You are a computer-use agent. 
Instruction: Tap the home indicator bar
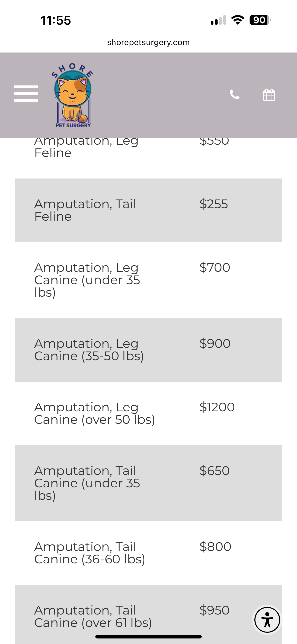tap(148, 636)
